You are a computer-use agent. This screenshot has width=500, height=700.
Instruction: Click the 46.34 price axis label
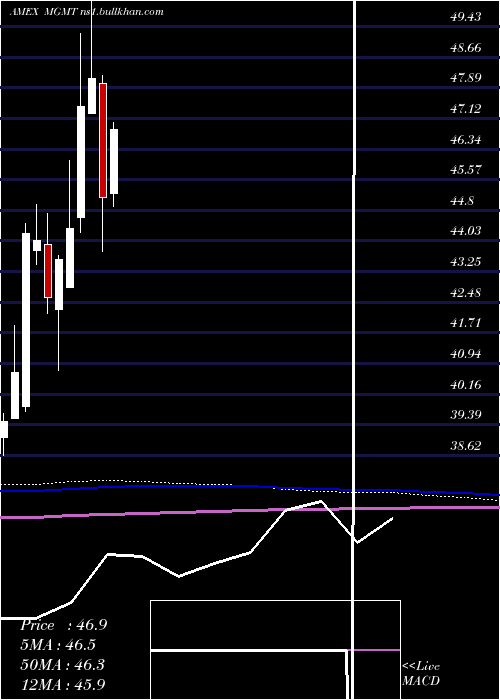[466, 140]
